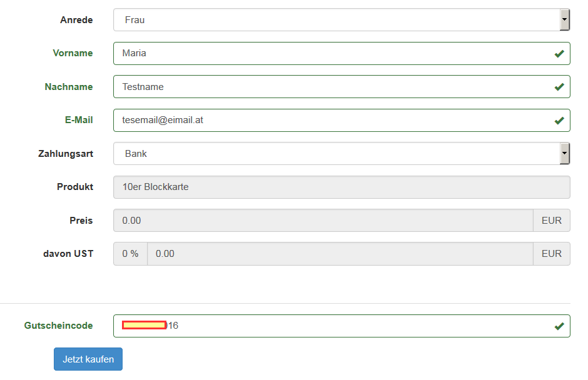Click the Zahlungsart label
Viewport: 588px width, 380px height.
click(66, 154)
